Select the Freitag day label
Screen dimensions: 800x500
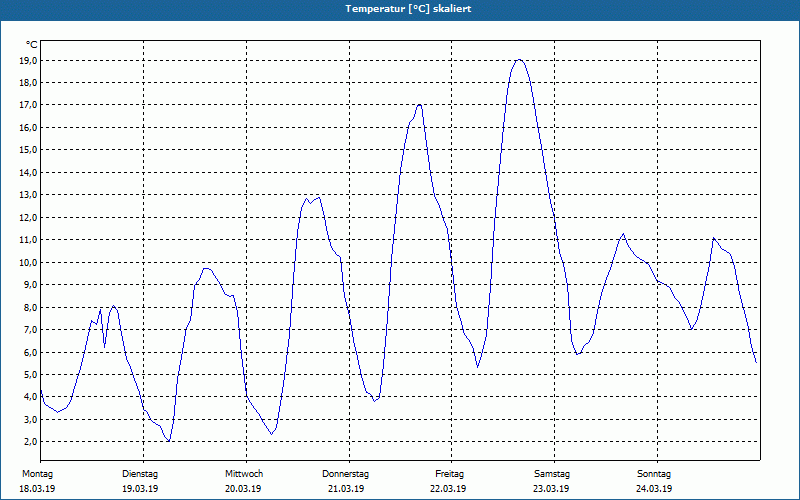(x=449, y=474)
